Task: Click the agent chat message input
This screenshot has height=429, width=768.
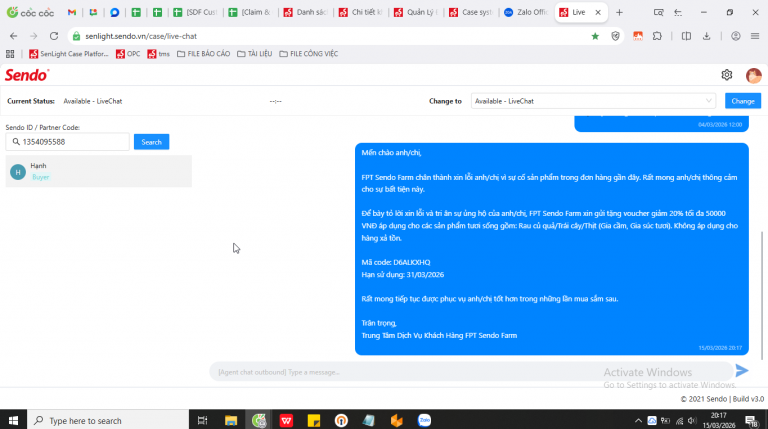Action: pos(470,372)
